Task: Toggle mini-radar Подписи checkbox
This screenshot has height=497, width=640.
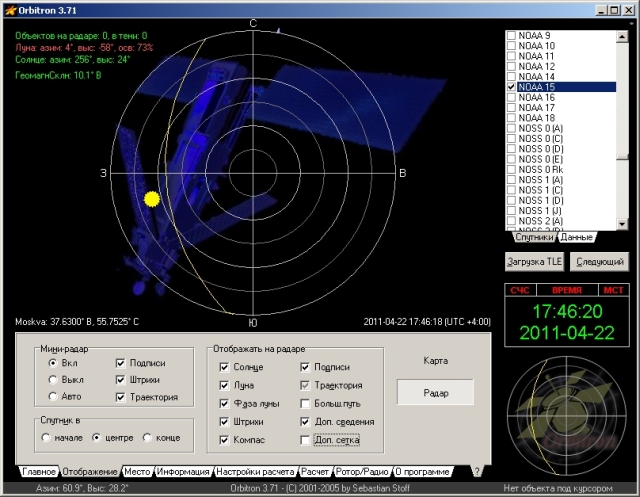Action: coord(120,363)
